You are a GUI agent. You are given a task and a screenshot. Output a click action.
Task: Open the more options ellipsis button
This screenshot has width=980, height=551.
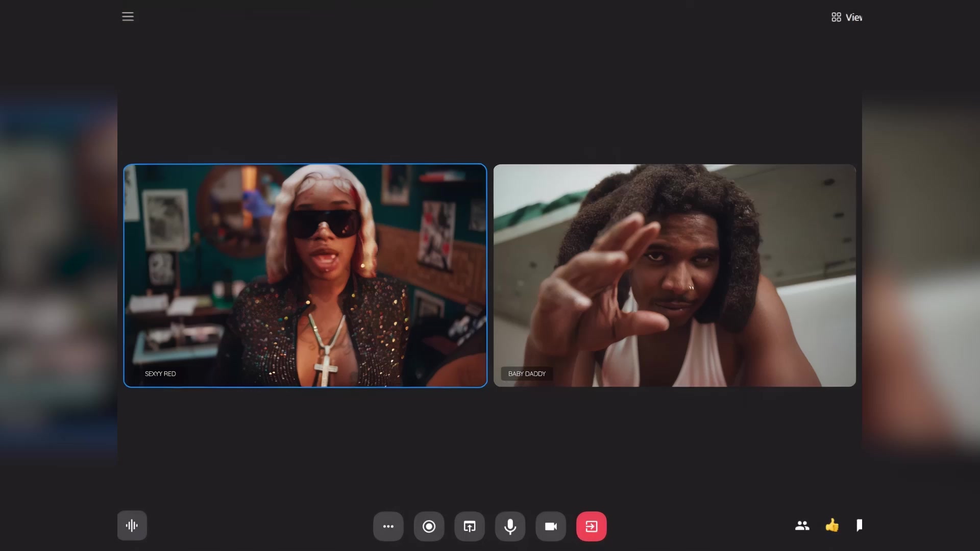[x=388, y=526]
